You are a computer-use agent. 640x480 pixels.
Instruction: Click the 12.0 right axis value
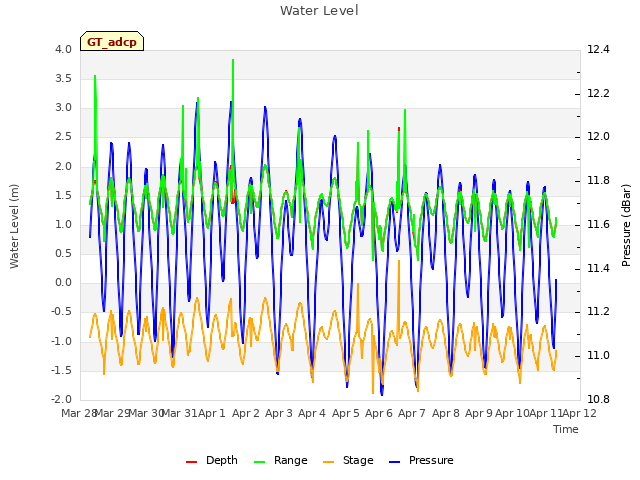tap(598, 137)
